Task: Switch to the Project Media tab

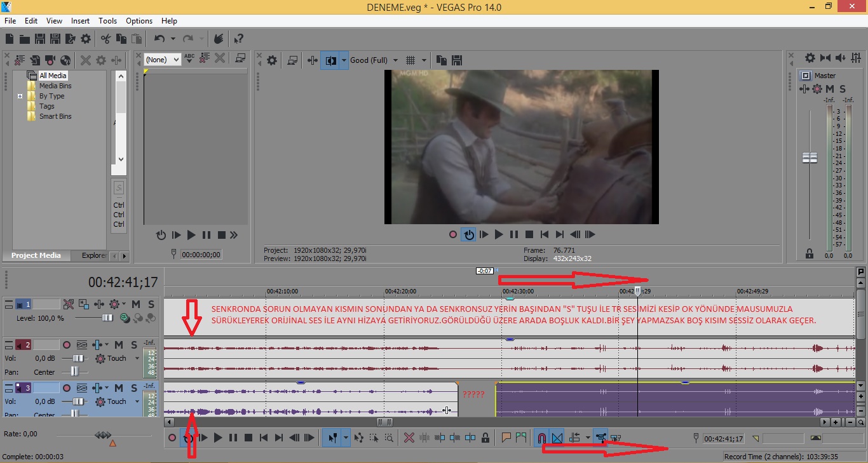Action: pos(36,255)
